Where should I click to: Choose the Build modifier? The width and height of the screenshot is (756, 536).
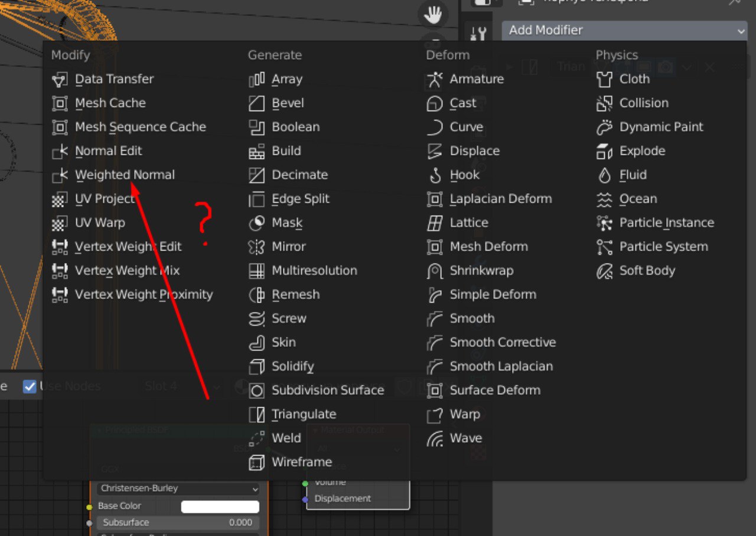[x=286, y=151]
